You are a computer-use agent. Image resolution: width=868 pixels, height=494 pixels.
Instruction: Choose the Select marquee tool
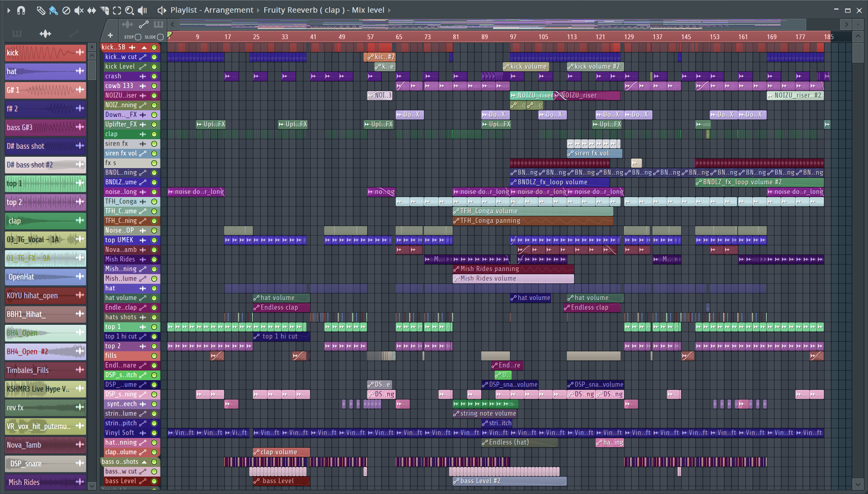point(117,11)
